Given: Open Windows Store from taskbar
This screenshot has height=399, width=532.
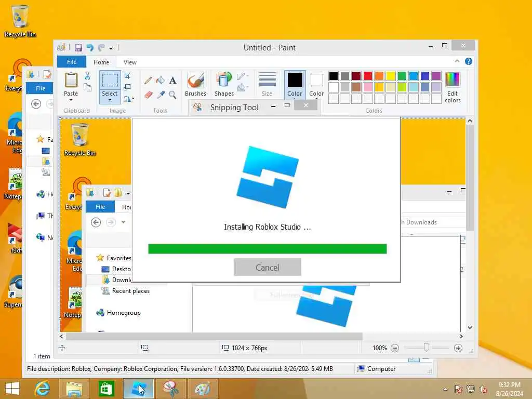Looking at the screenshot, I should [106, 389].
